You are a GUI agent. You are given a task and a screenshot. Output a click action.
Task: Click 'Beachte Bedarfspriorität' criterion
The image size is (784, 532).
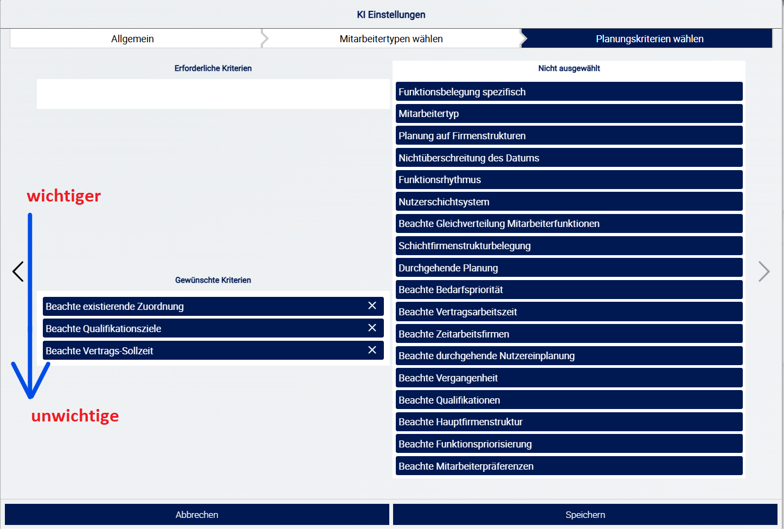pyautogui.click(x=569, y=290)
